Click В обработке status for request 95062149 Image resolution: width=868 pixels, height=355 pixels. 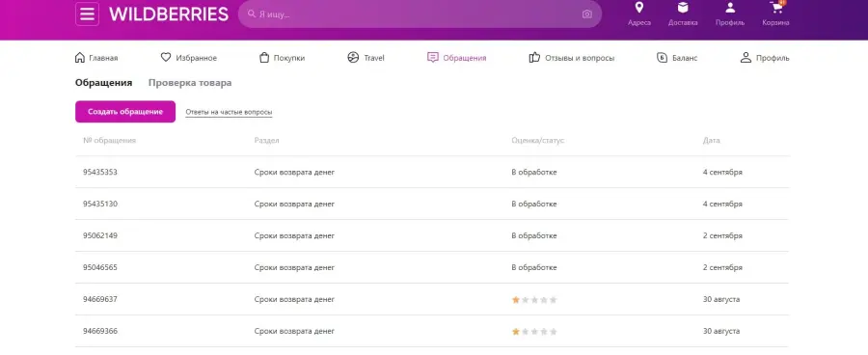(534, 236)
